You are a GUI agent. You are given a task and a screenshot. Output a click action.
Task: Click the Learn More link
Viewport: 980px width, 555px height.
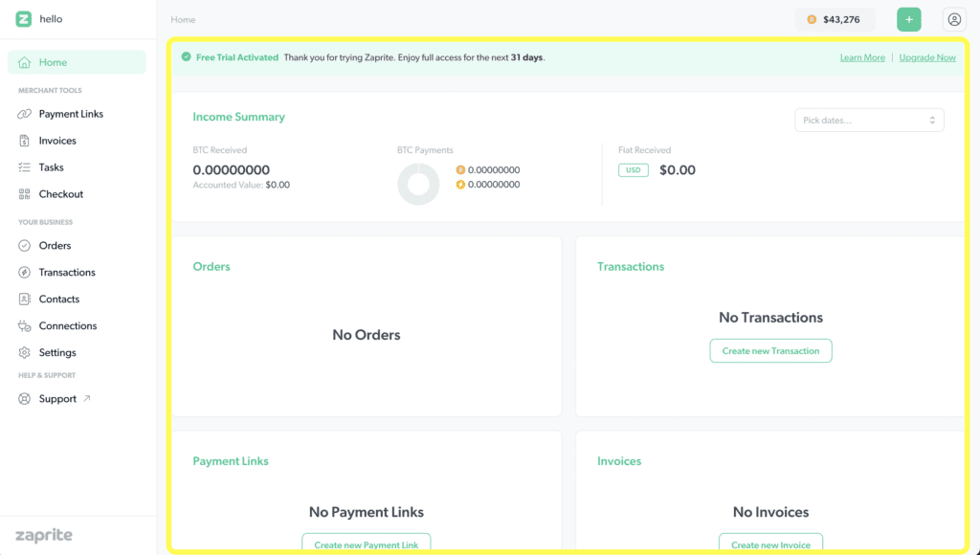point(862,57)
